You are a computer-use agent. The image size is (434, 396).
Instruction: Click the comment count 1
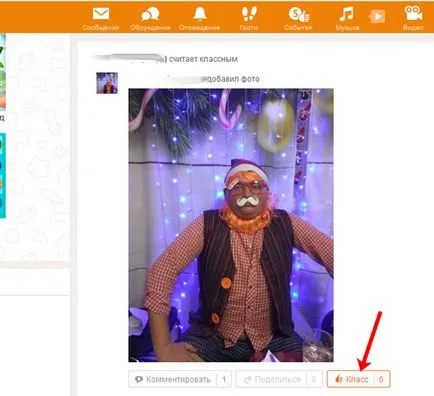(x=224, y=379)
